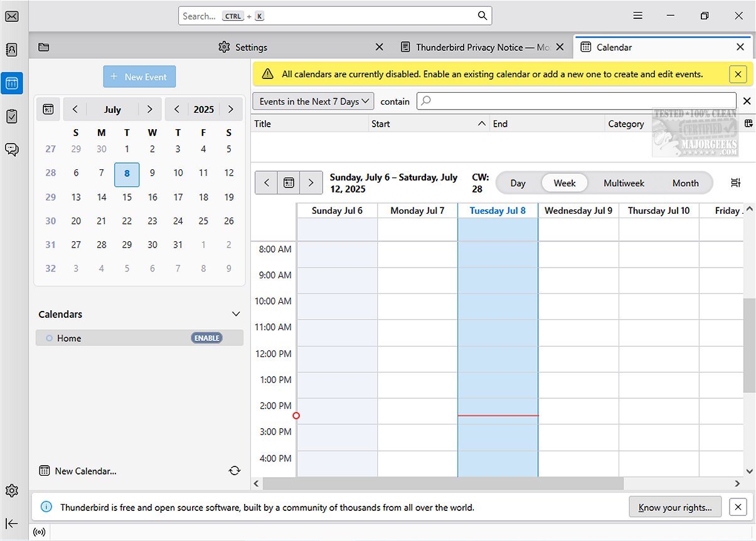756x541 pixels.
Task: Click the July month label
Action: [112, 109]
